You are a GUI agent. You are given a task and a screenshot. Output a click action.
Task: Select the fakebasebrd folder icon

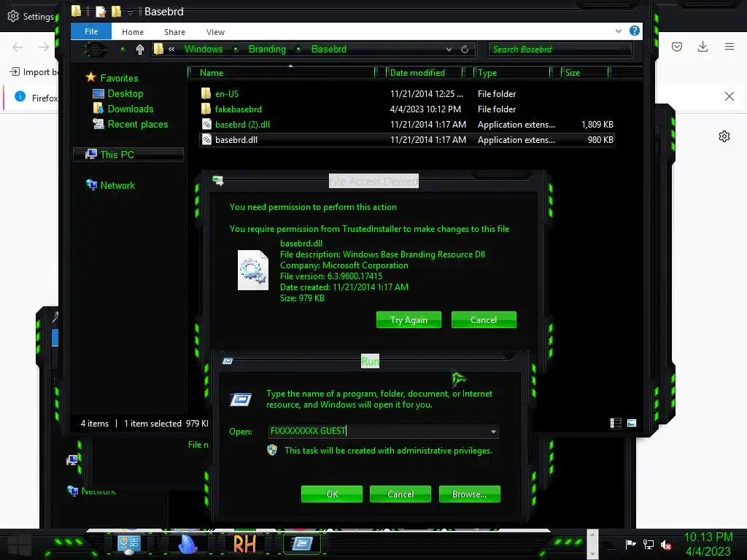click(x=206, y=109)
